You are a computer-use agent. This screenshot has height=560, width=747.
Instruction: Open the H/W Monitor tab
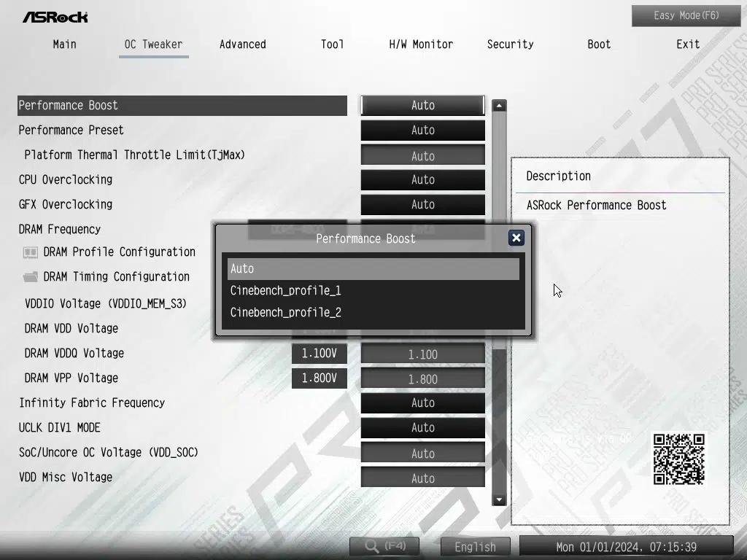pyautogui.click(x=421, y=44)
